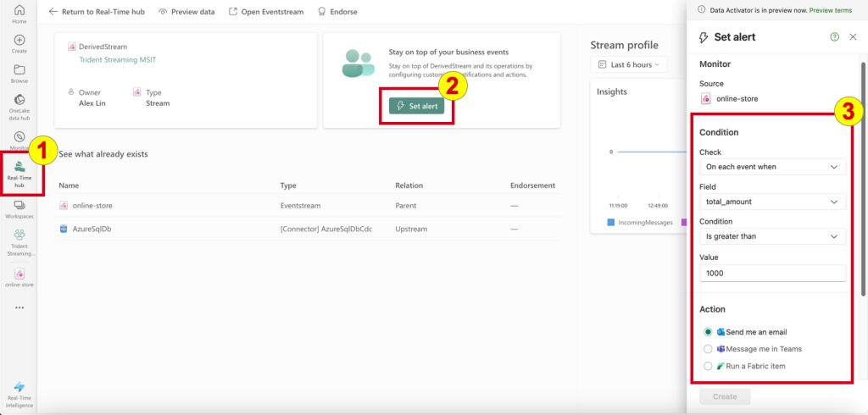Open Workspaces in the sidebar
The image size is (868, 415).
tap(19, 210)
